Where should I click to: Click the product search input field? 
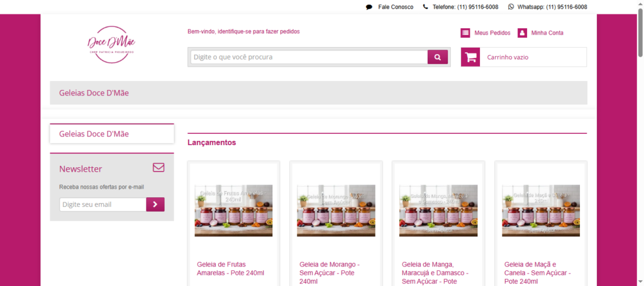(x=309, y=57)
